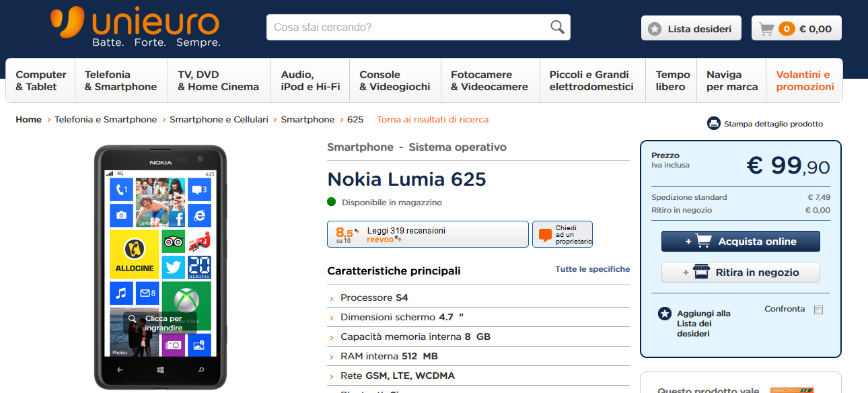This screenshot has height=393, width=868.
Task: Open the Naviga per marca menu
Action: (x=732, y=81)
